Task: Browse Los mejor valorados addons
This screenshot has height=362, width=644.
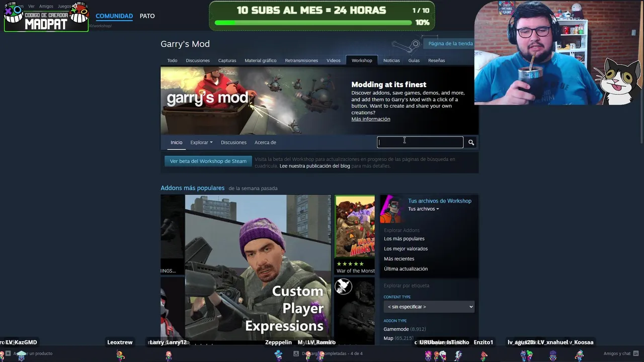Action: click(406, 249)
